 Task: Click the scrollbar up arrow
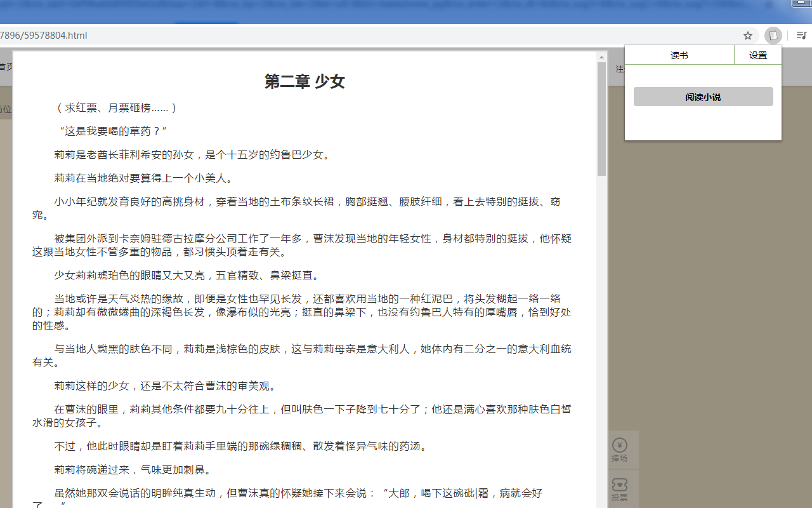click(x=600, y=56)
